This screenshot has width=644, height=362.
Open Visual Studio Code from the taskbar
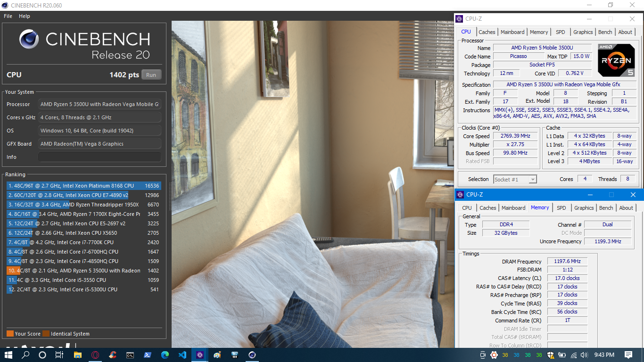(x=182, y=355)
